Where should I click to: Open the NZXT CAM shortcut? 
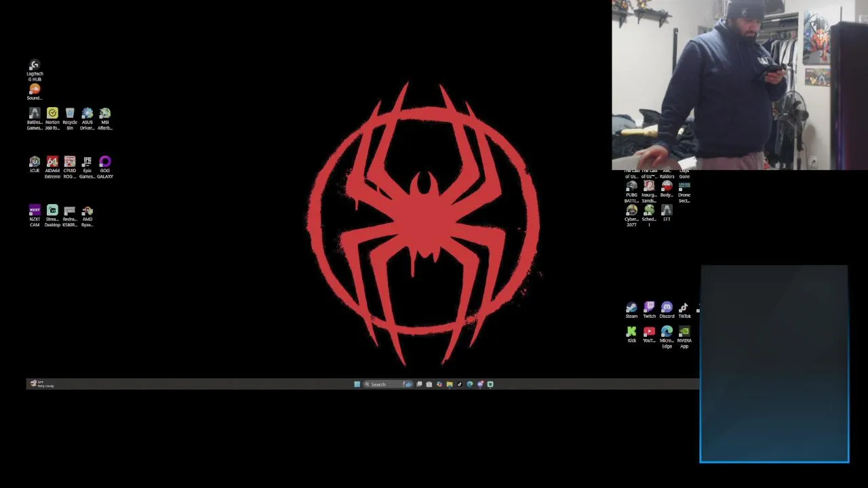tap(35, 216)
